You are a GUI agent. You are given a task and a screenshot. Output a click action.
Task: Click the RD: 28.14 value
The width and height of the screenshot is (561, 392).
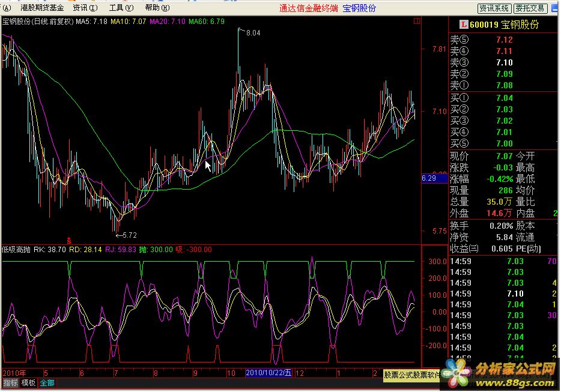tap(85, 249)
